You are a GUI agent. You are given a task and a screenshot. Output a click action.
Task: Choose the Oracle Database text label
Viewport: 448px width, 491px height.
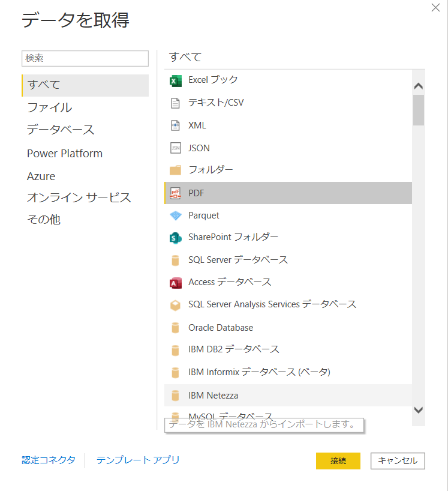coord(221,328)
